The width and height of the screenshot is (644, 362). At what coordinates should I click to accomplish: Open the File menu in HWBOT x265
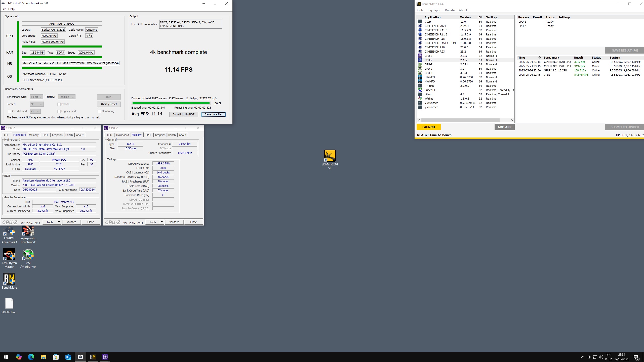[4, 9]
